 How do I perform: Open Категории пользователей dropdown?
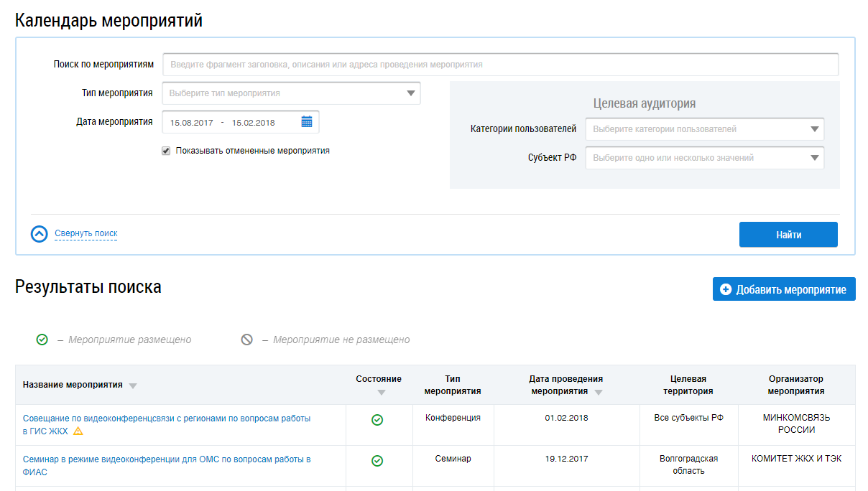814,129
